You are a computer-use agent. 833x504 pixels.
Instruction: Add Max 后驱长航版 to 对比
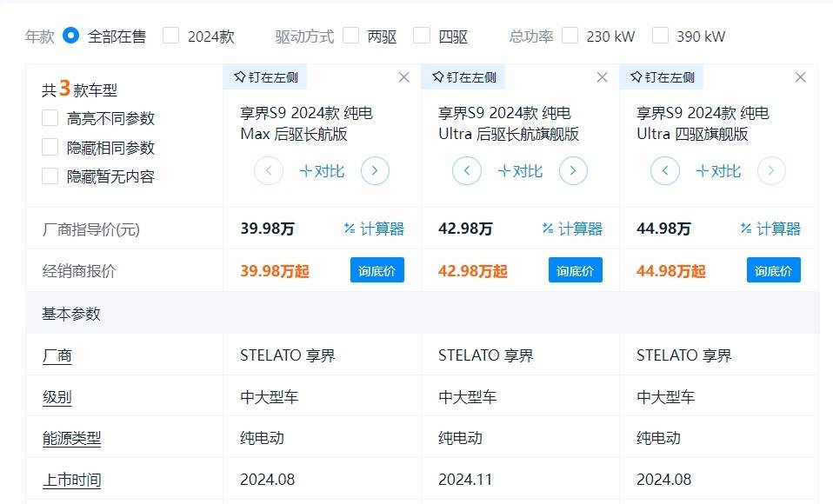(322, 171)
